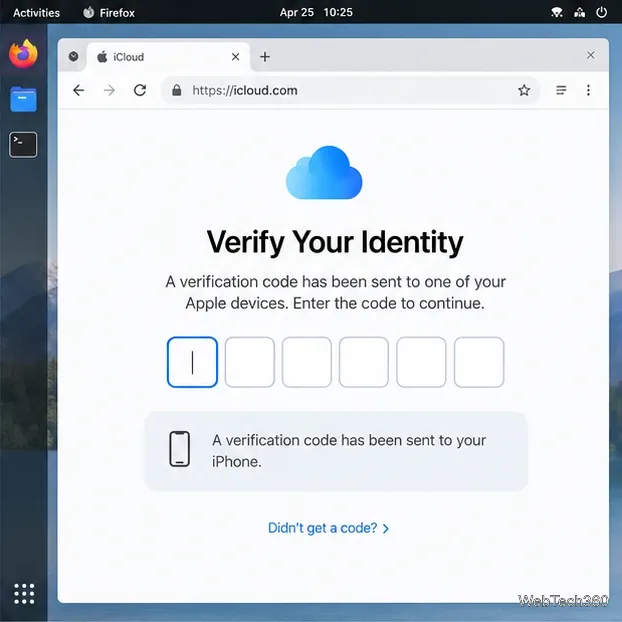Click the second verification code box

pyautogui.click(x=250, y=362)
